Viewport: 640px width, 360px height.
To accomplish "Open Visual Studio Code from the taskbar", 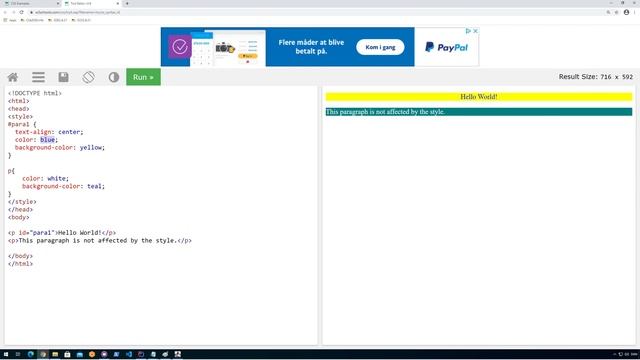I will [x=129, y=354].
